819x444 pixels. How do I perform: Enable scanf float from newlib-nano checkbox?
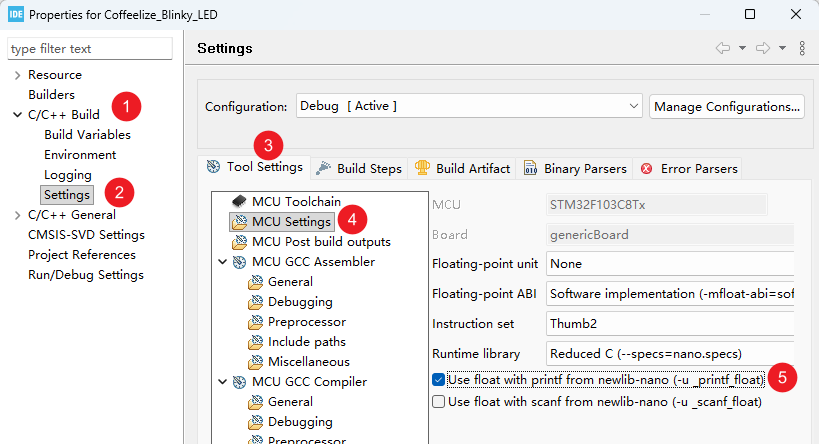[x=439, y=402]
